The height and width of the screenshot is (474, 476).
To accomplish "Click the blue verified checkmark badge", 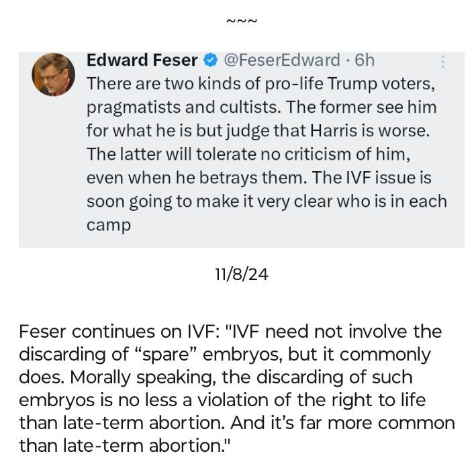I will pos(209,60).
